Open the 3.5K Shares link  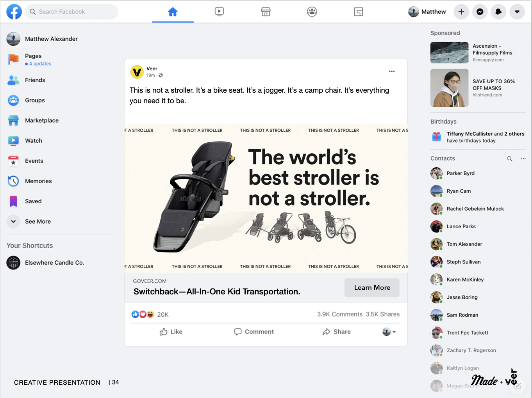point(383,314)
